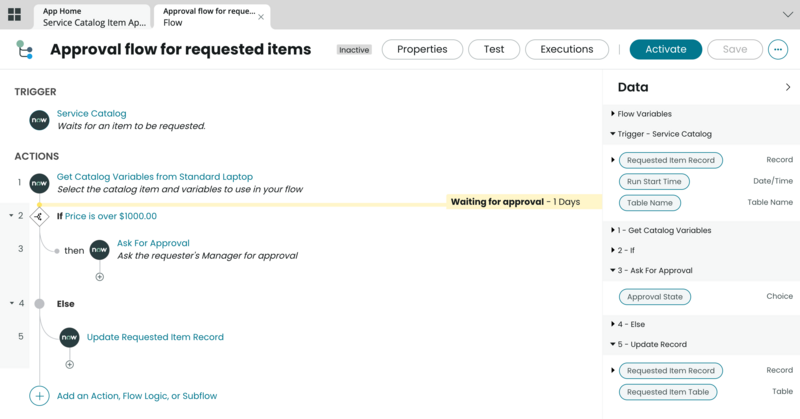This screenshot has height=419, width=800.
Task: Click the flow title text
Action: (x=181, y=50)
